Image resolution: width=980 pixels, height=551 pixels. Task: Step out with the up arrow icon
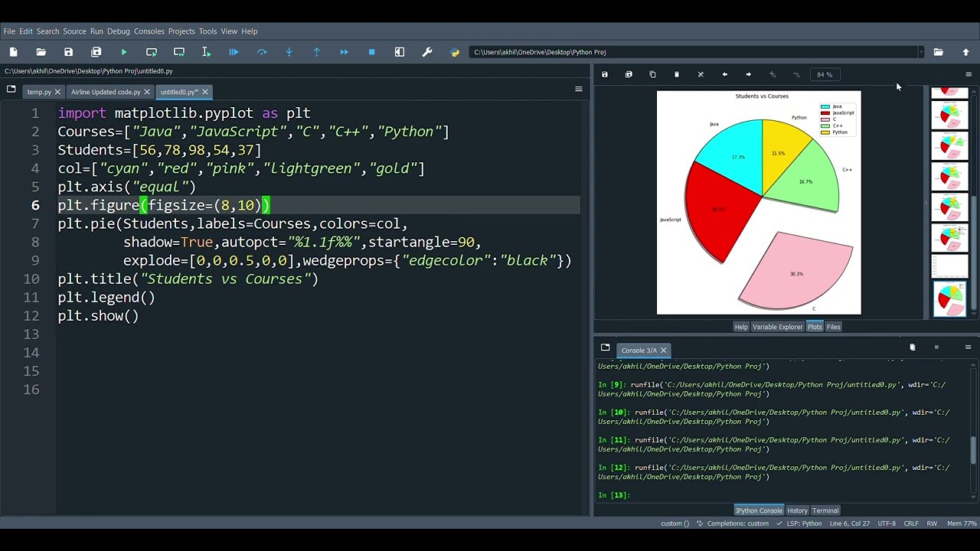coord(316,52)
